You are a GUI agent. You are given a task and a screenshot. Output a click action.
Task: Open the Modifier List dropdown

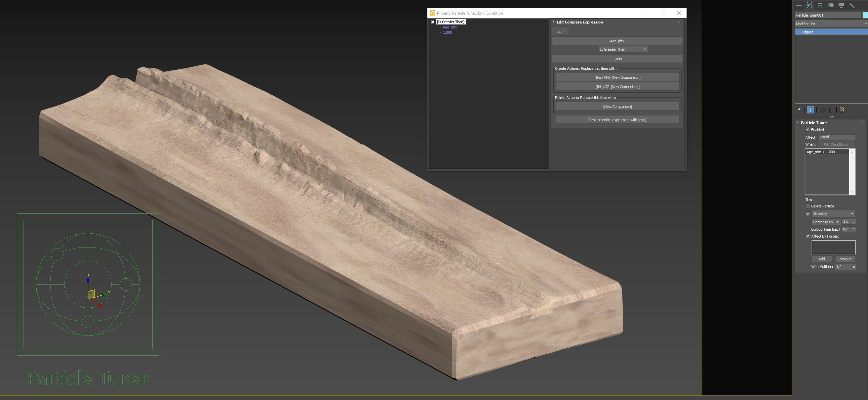tap(831, 23)
